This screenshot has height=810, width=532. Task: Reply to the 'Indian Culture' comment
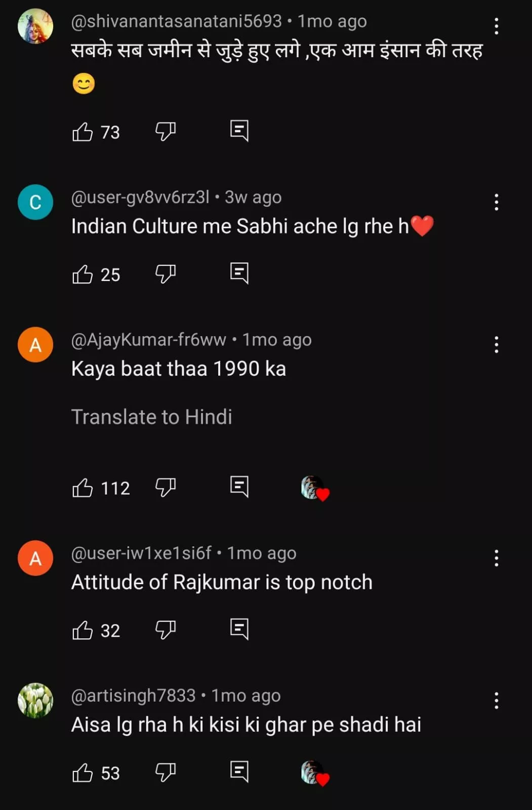239,273
